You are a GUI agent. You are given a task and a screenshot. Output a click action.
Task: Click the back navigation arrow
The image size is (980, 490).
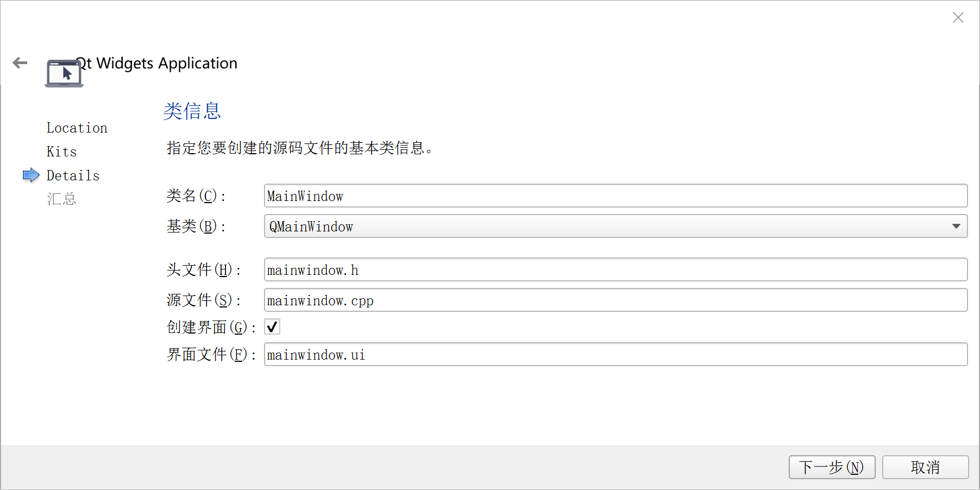pyautogui.click(x=20, y=62)
